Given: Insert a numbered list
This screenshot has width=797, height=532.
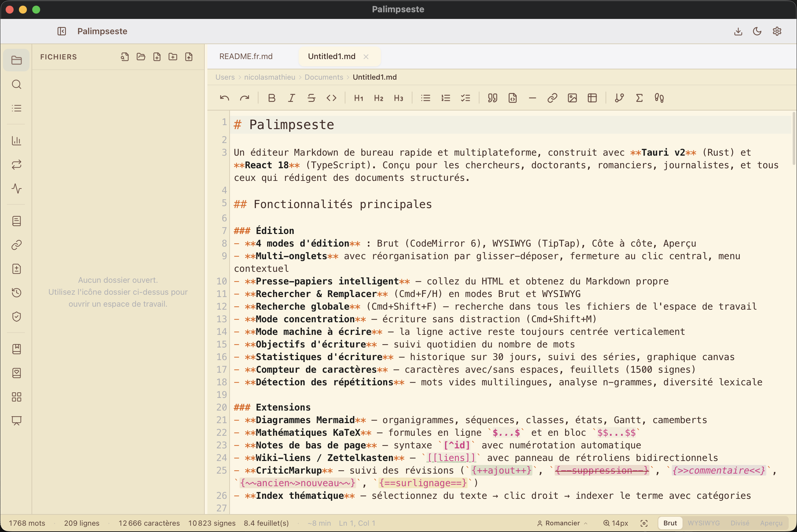Looking at the screenshot, I should (446, 98).
